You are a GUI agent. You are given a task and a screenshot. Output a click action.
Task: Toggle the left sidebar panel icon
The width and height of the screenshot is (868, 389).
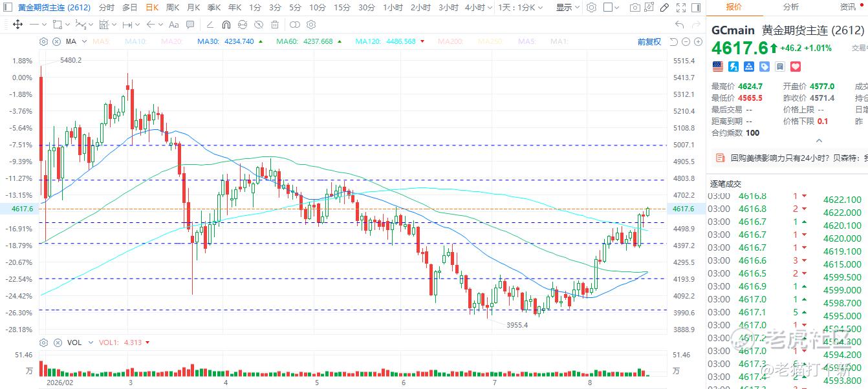(8, 8)
